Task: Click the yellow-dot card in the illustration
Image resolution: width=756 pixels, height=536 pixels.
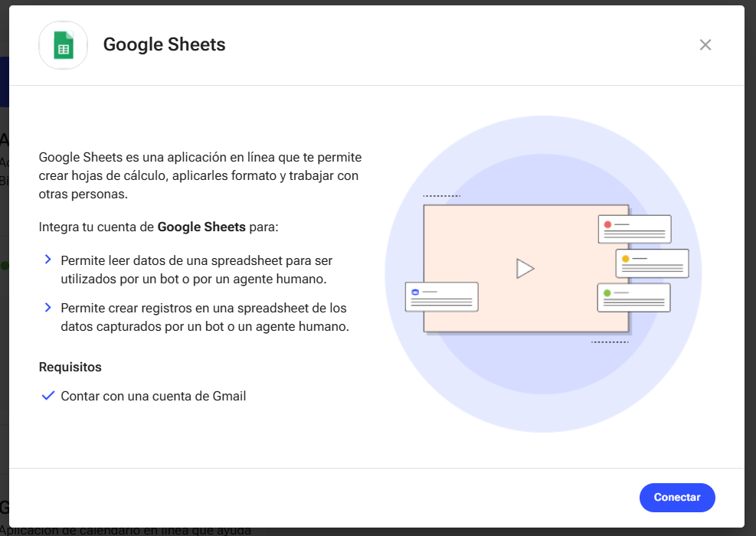Action: click(x=653, y=263)
